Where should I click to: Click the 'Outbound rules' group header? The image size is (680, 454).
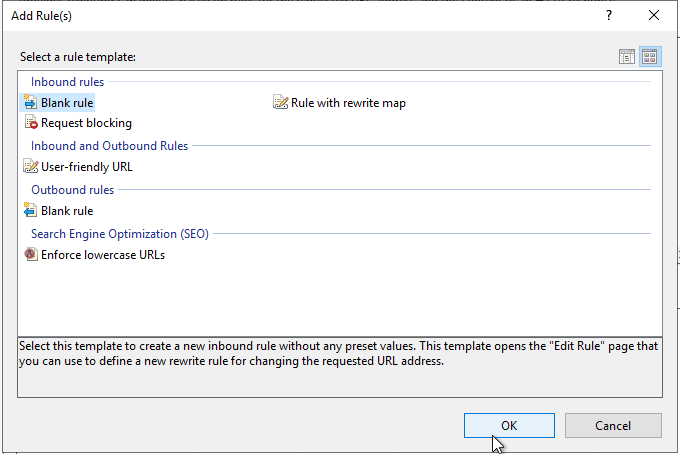coord(72,190)
